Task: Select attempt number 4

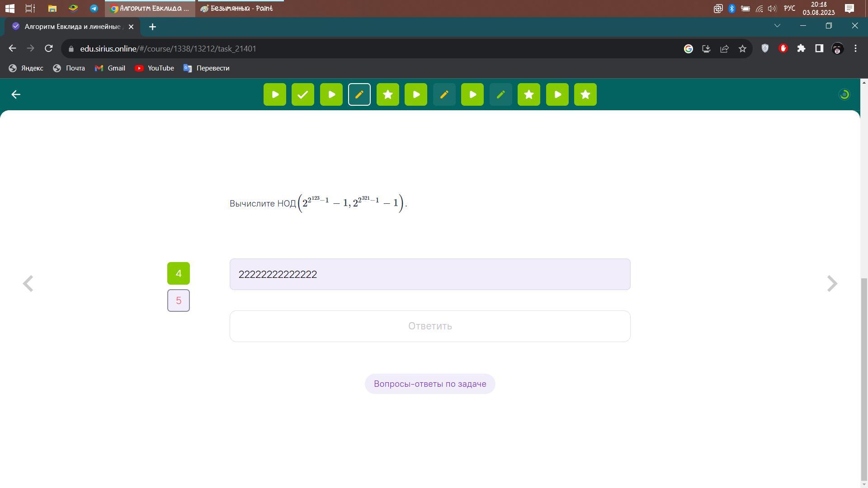Action: (179, 273)
